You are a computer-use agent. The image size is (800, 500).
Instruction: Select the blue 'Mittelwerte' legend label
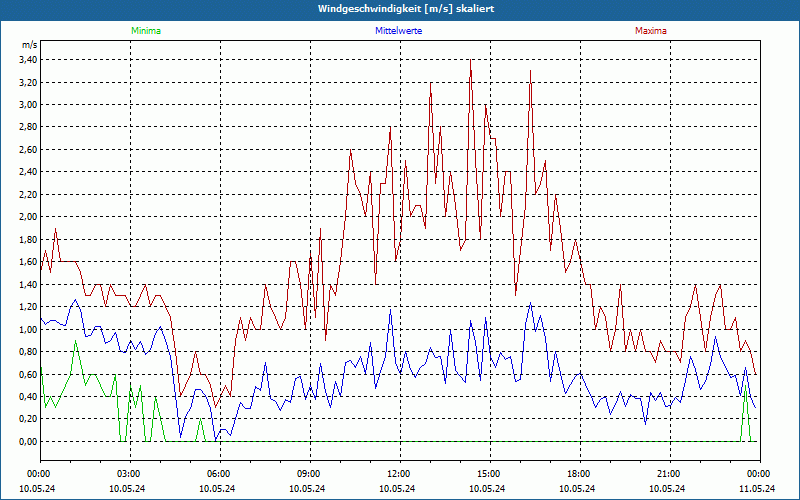[x=398, y=31]
